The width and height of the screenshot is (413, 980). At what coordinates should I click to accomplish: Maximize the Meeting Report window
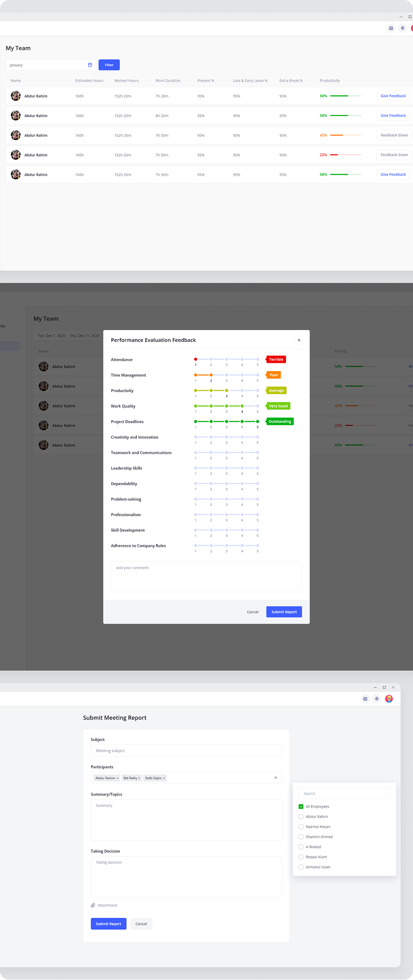pos(384,687)
